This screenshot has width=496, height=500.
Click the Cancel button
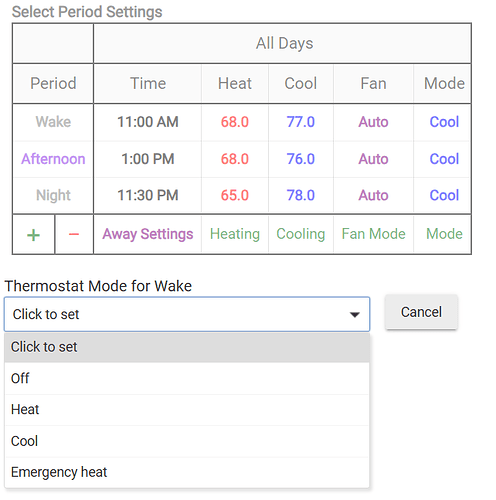421,312
